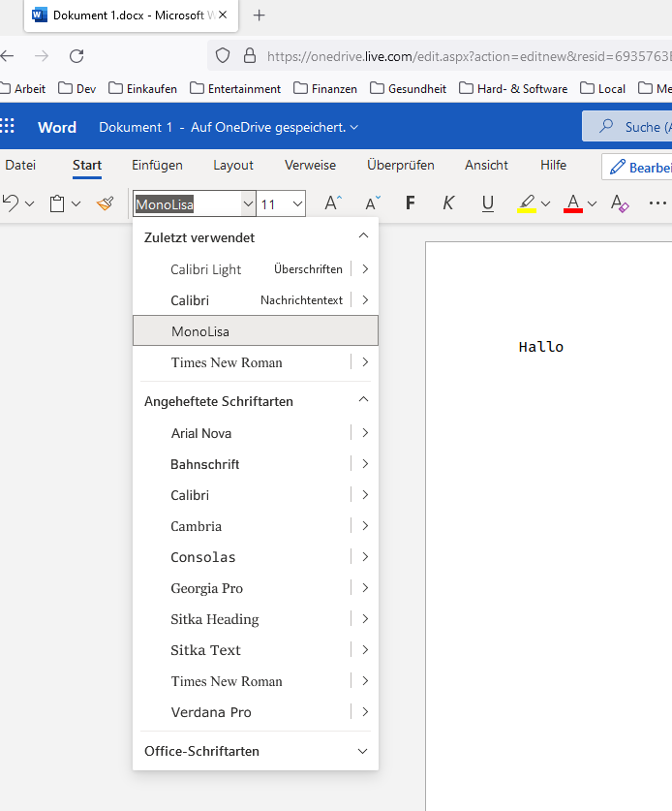
Task: Click the Suche search box
Action: [627, 126]
